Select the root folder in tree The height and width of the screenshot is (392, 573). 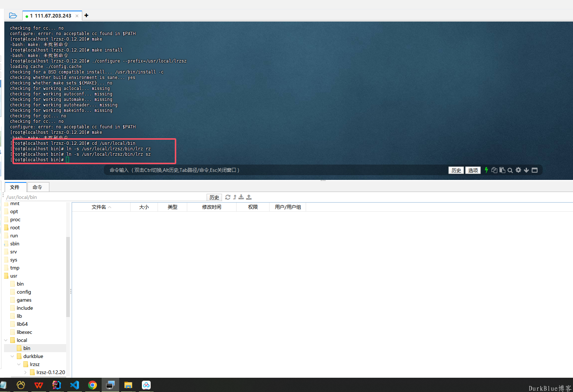[15, 227]
